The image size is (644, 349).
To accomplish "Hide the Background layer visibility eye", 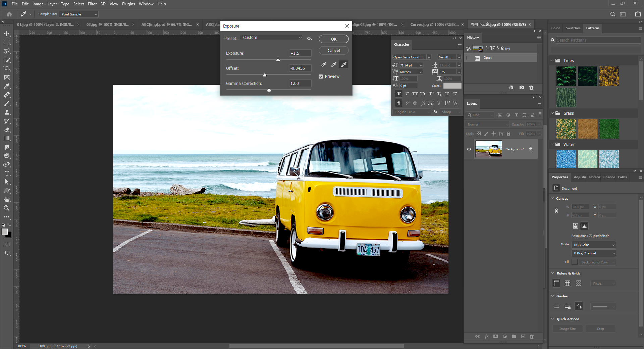I will click(469, 149).
